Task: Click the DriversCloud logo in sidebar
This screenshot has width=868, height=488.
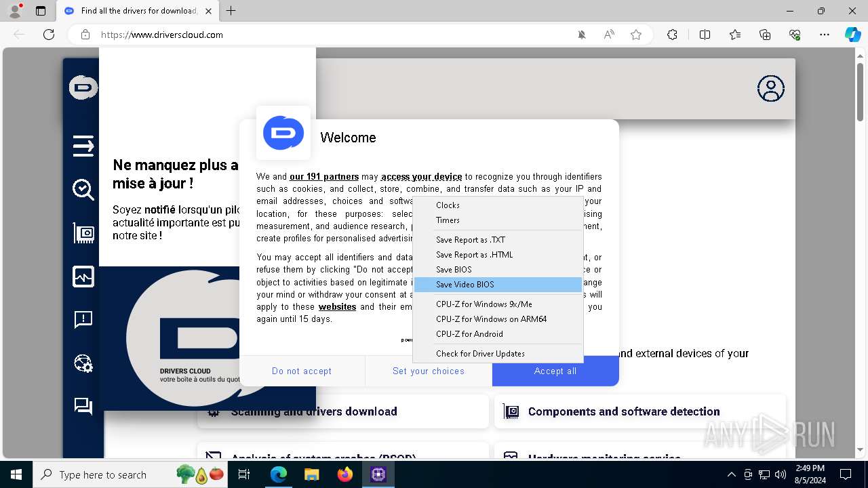Action: [83, 87]
